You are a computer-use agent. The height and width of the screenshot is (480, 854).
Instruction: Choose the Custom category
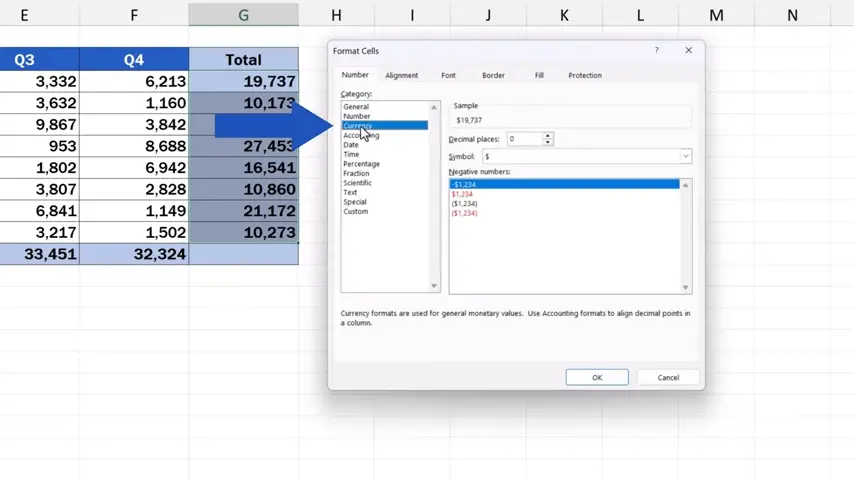(x=355, y=211)
